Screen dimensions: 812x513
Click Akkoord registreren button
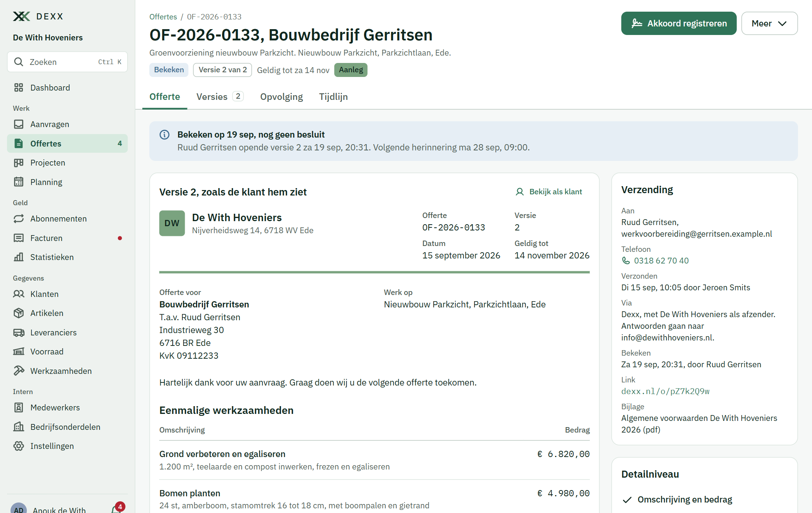pos(679,23)
